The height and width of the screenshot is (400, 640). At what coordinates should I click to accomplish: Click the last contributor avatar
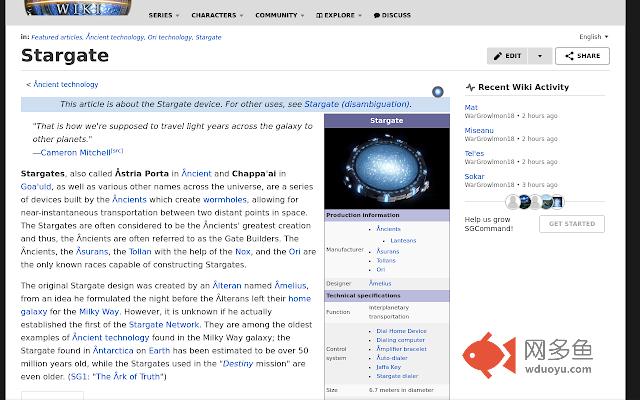[557, 202]
